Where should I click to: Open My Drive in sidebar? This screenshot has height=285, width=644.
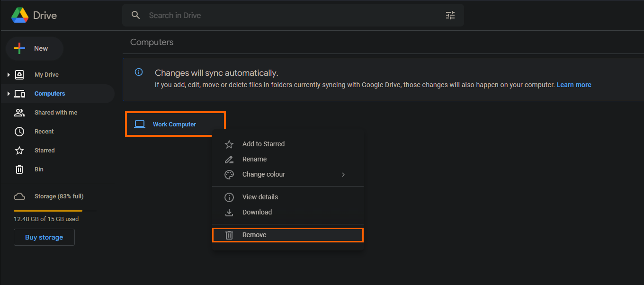coord(46,75)
